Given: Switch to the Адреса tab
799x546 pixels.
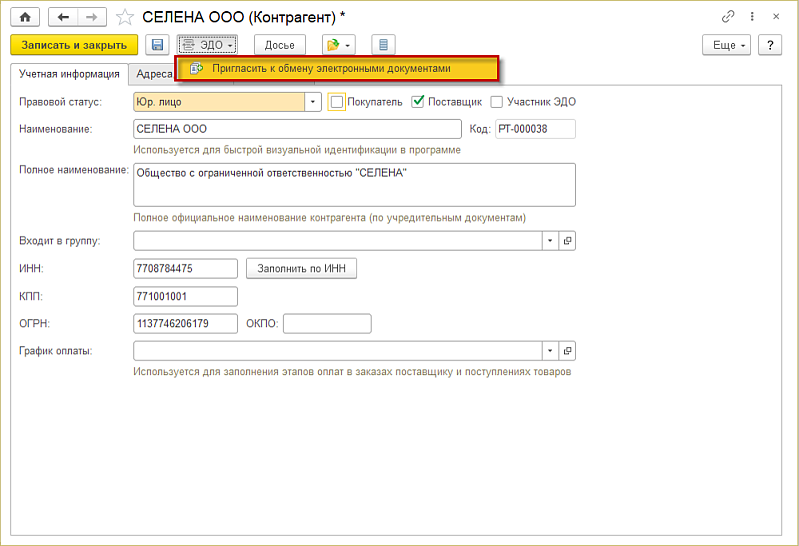Looking at the screenshot, I should pyautogui.click(x=153, y=74).
